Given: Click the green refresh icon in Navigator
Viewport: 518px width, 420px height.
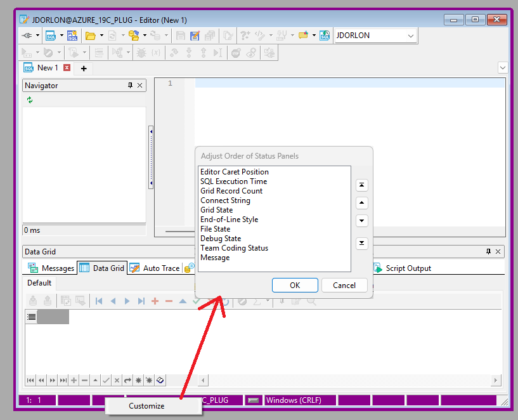Looking at the screenshot, I should pos(30,100).
